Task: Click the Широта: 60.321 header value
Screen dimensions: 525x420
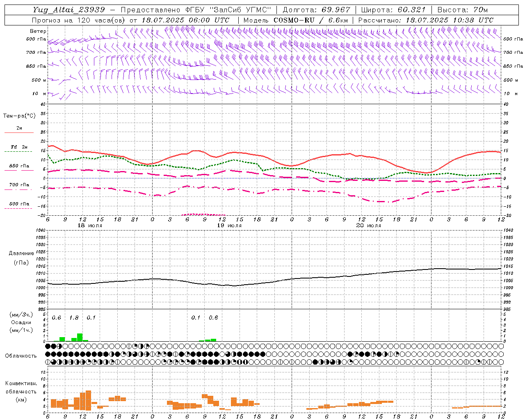Action: coord(393,10)
